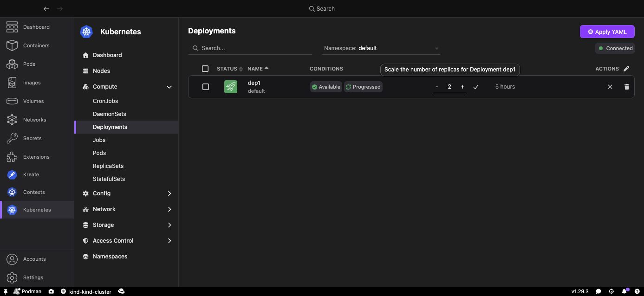Viewport: 644px width, 296px height.
Task: Open the dep1 deployment name
Action: [x=254, y=83]
